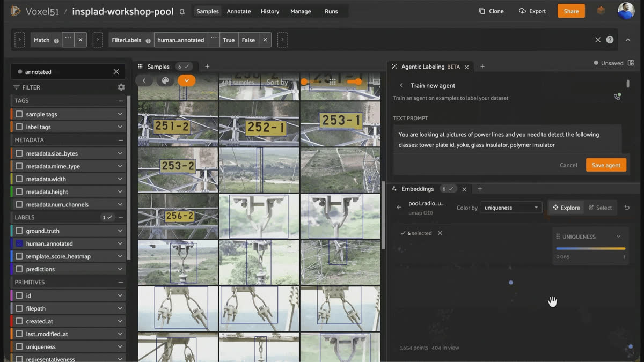644x362 pixels.
Task: Click the orange Share button
Action: [x=571, y=11]
